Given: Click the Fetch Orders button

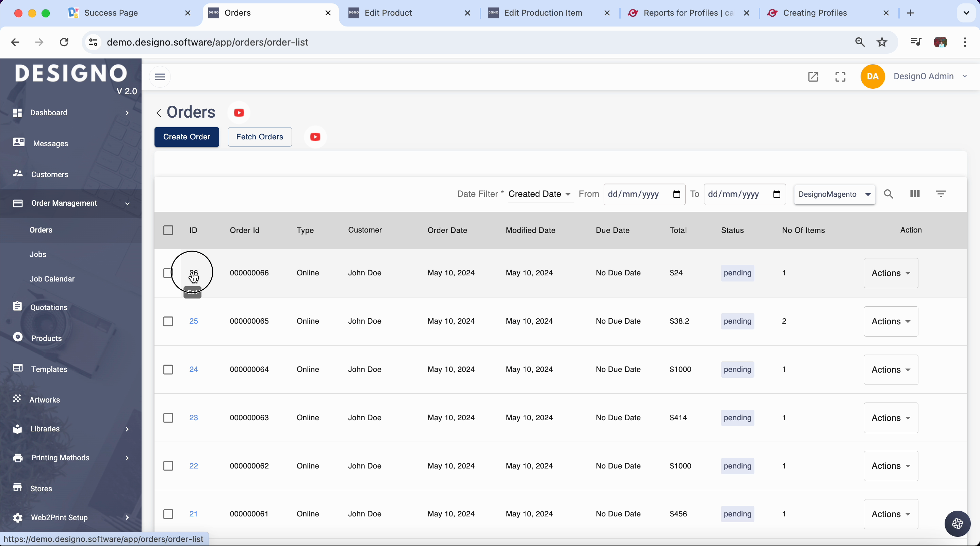Looking at the screenshot, I should [x=259, y=137].
